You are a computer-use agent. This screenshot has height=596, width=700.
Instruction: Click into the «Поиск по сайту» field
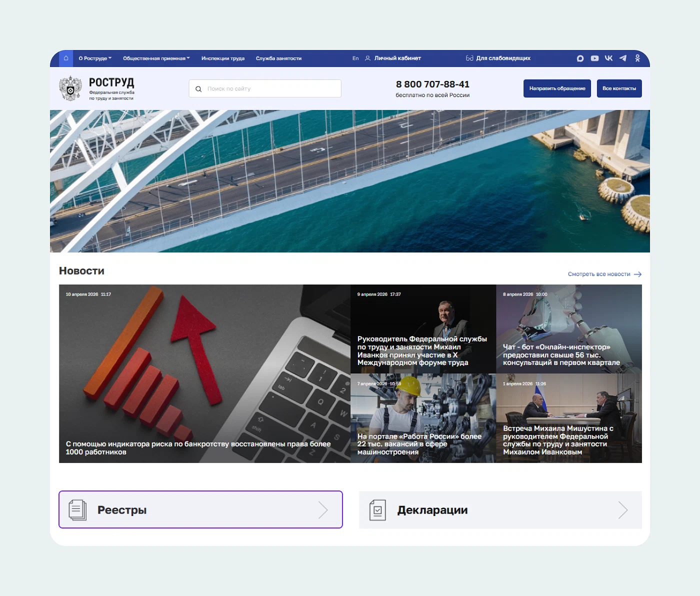(x=270, y=89)
